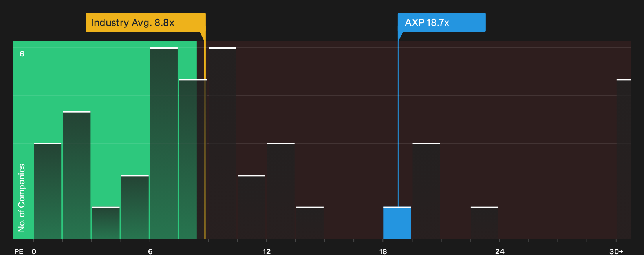Image resolution: width=644 pixels, height=255 pixels.
Task: Click the bar just before PE 24
Action: [485, 223]
